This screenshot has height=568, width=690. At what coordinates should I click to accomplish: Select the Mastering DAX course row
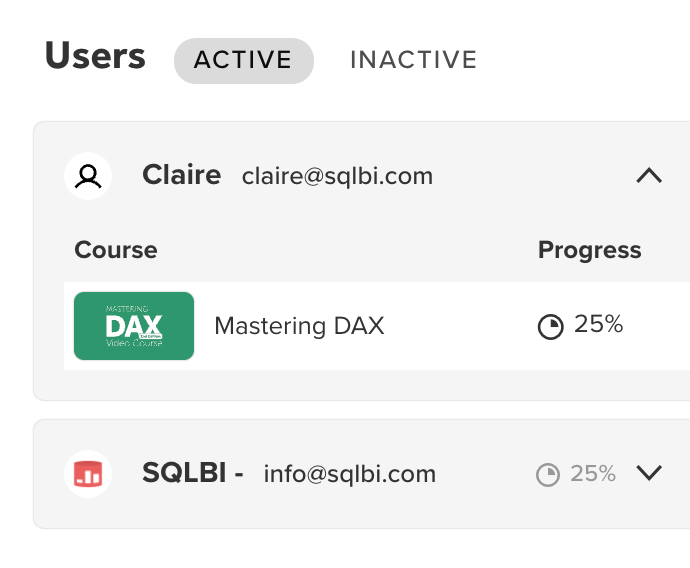click(x=377, y=326)
